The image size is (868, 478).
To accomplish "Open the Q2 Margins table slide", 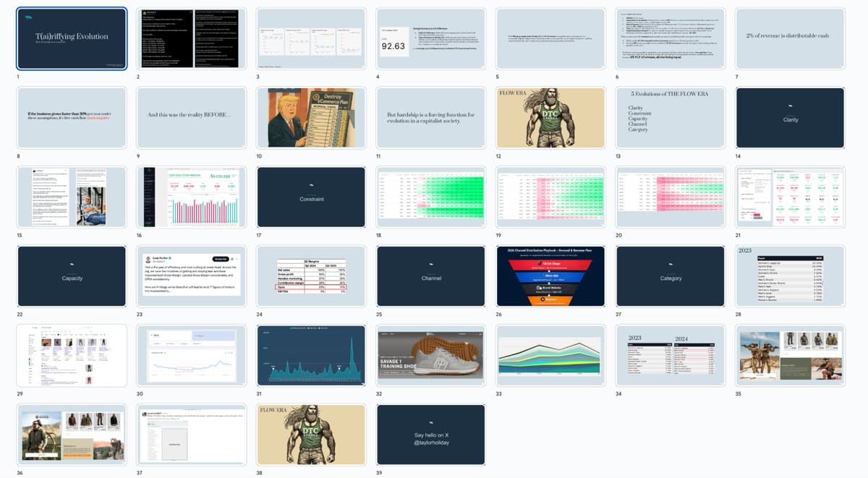I will [x=311, y=276].
